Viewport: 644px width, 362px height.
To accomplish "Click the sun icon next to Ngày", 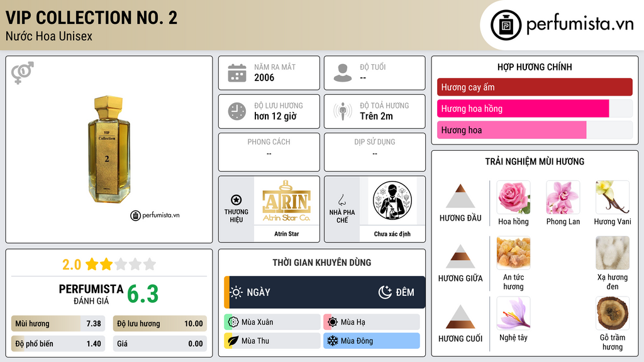I will pyautogui.click(x=236, y=292).
